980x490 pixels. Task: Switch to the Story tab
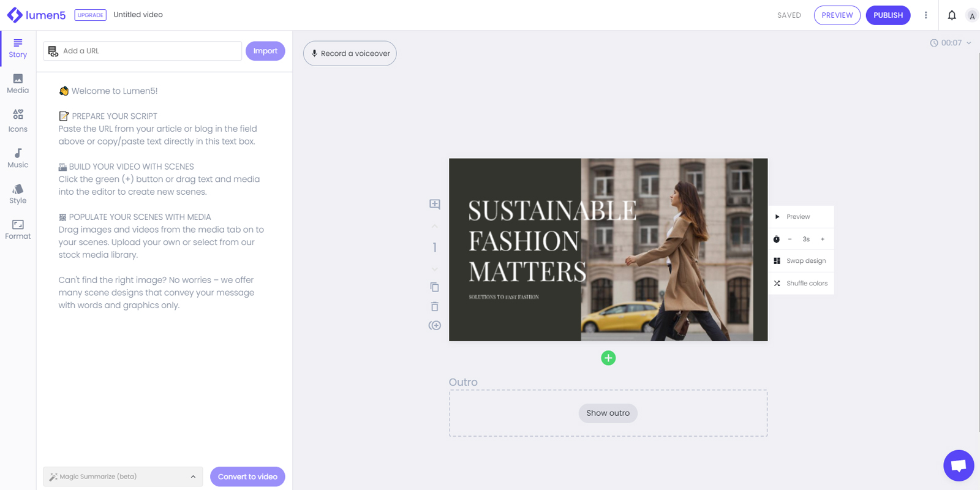point(18,48)
